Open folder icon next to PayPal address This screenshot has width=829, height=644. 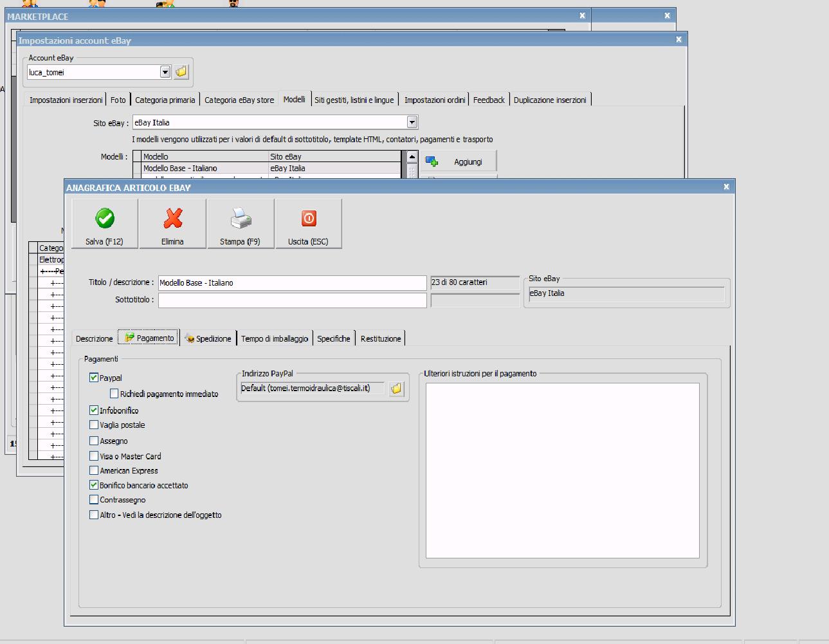pyautogui.click(x=396, y=389)
